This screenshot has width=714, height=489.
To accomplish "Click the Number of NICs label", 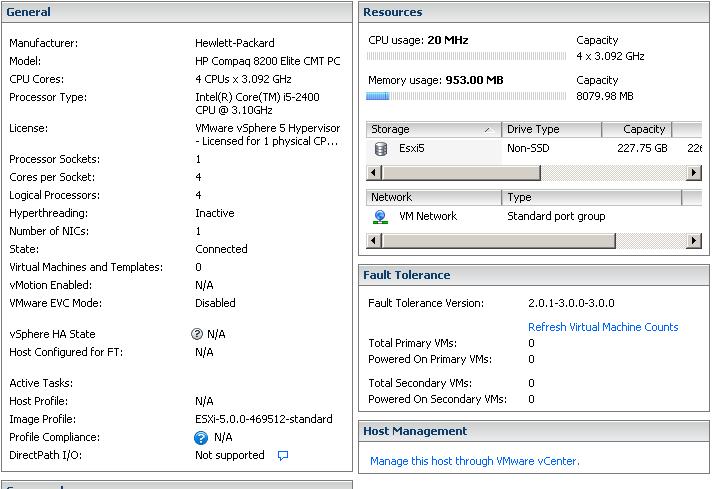I will coord(49,231).
